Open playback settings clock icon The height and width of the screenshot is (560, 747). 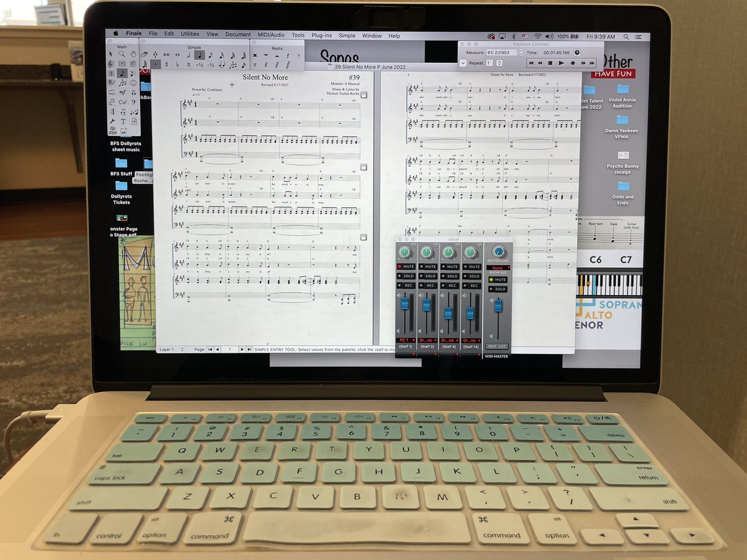(x=577, y=53)
